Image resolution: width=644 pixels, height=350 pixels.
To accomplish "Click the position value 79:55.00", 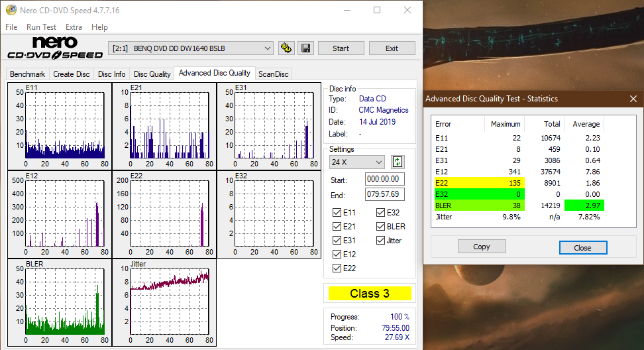I will [395, 328].
